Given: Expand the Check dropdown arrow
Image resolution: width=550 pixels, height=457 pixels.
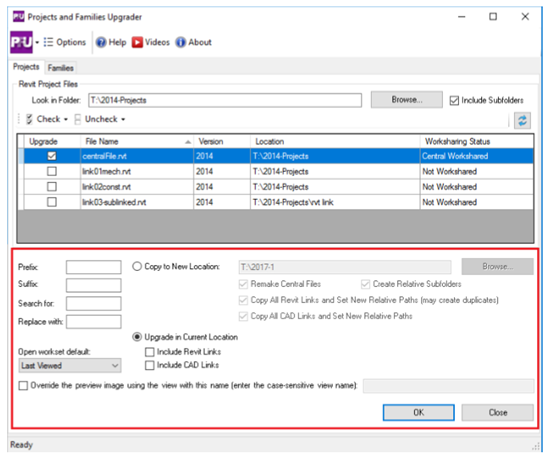Looking at the screenshot, I should [x=66, y=120].
